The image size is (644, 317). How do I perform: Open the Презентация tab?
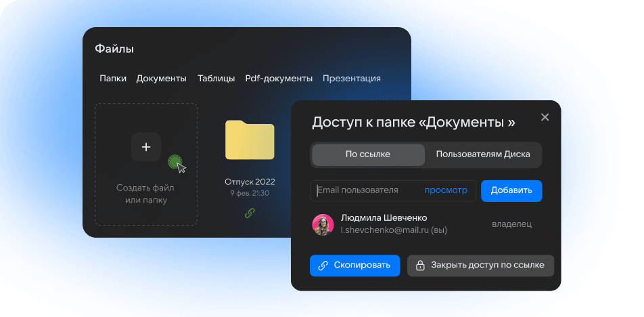tap(352, 78)
